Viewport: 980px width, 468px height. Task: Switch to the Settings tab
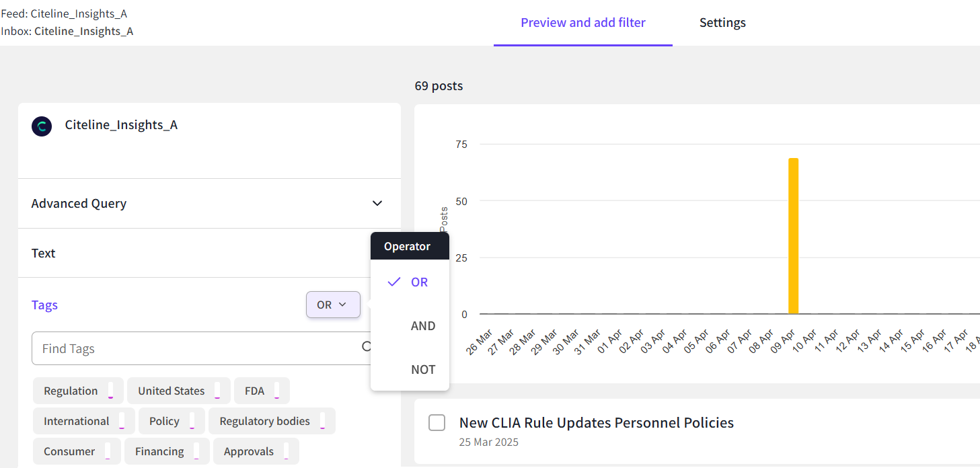(x=722, y=23)
